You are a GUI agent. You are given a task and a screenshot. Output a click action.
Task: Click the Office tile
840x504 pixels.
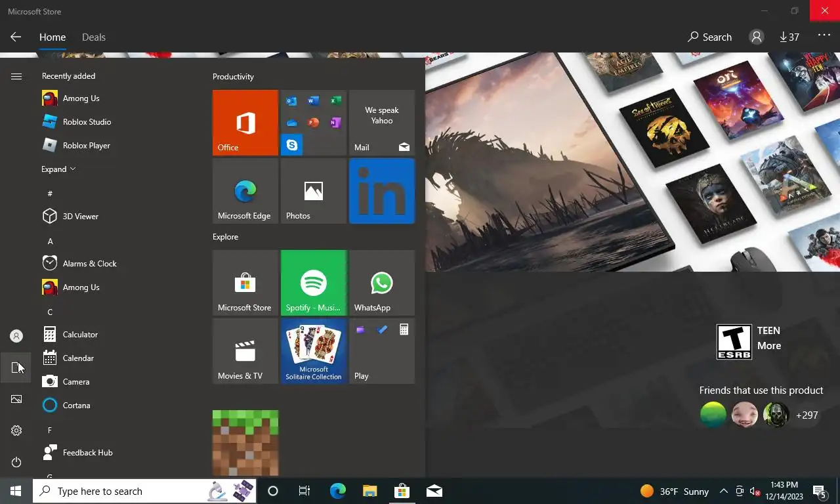click(x=245, y=123)
